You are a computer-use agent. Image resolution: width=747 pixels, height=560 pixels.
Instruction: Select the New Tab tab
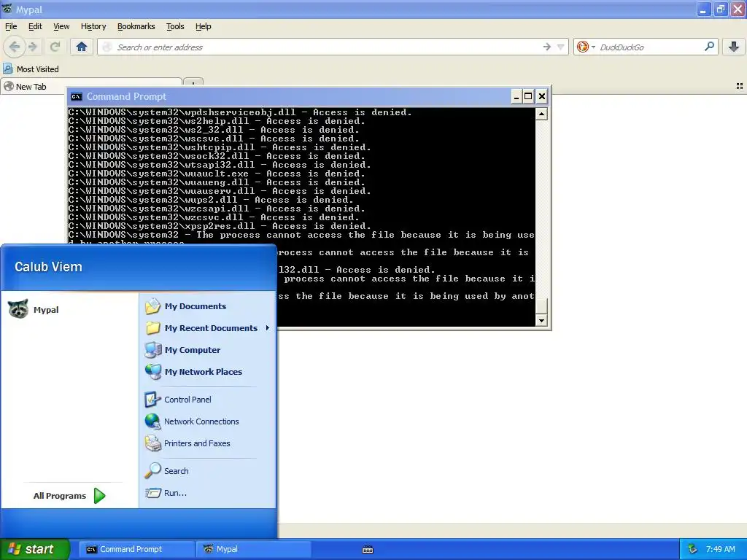coord(91,87)
